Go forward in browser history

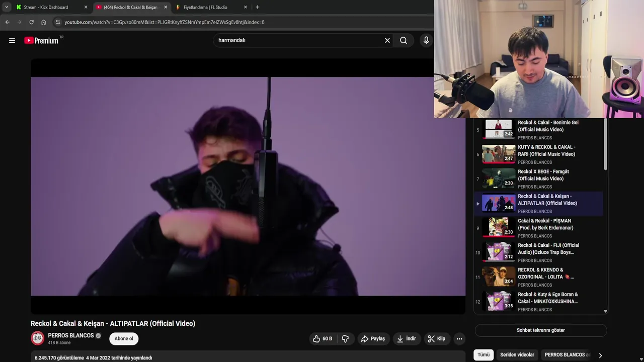coord(19,22)
